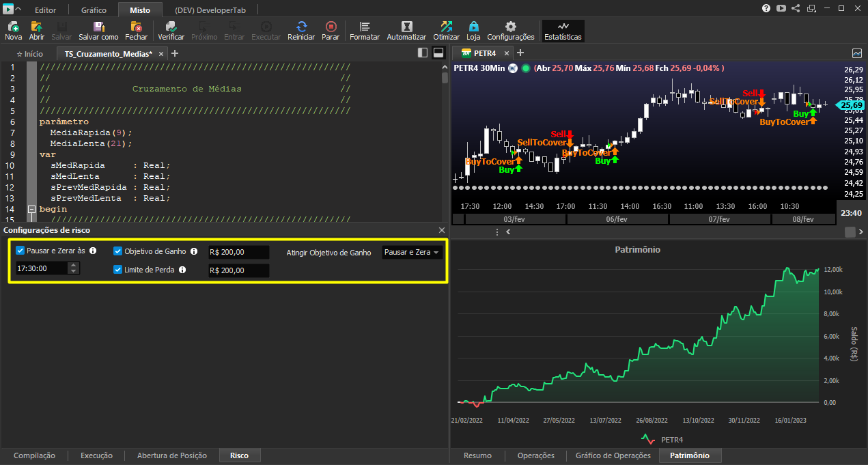
Task: Go to the Início document tab
Action: point(30,53)
